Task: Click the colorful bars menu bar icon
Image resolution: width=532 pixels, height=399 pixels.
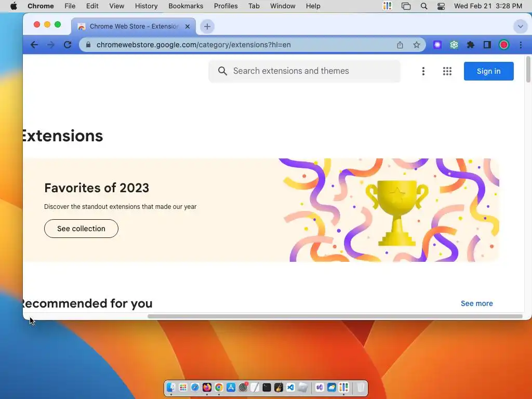Action: [387, 6]
